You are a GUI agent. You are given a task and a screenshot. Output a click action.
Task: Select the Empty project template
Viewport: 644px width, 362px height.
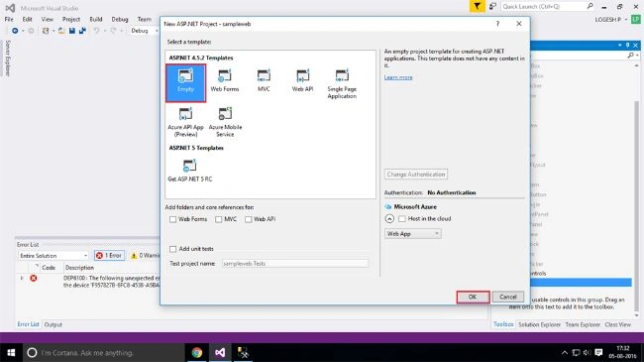pyautogui.click(x=185, y=82)
